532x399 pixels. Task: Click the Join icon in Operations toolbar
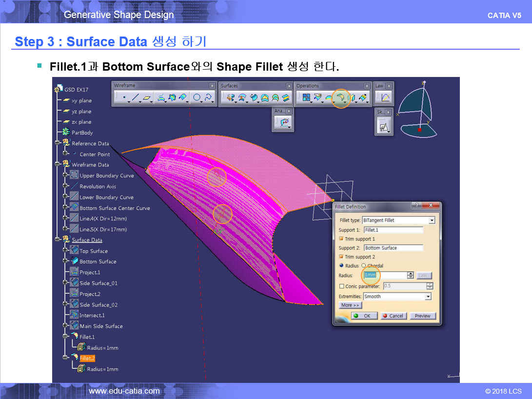tap(305, 98)
